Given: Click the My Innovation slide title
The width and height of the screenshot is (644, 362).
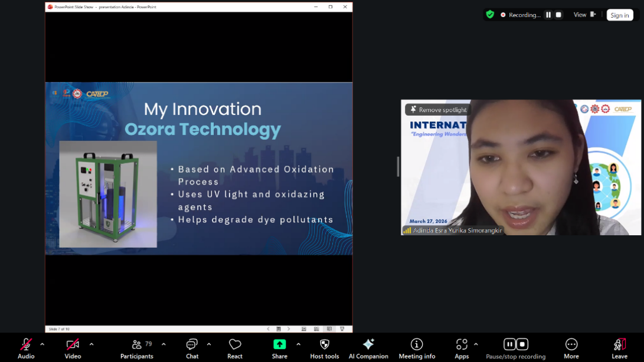Looking at the screenshot, I should (x=202, y=108).
